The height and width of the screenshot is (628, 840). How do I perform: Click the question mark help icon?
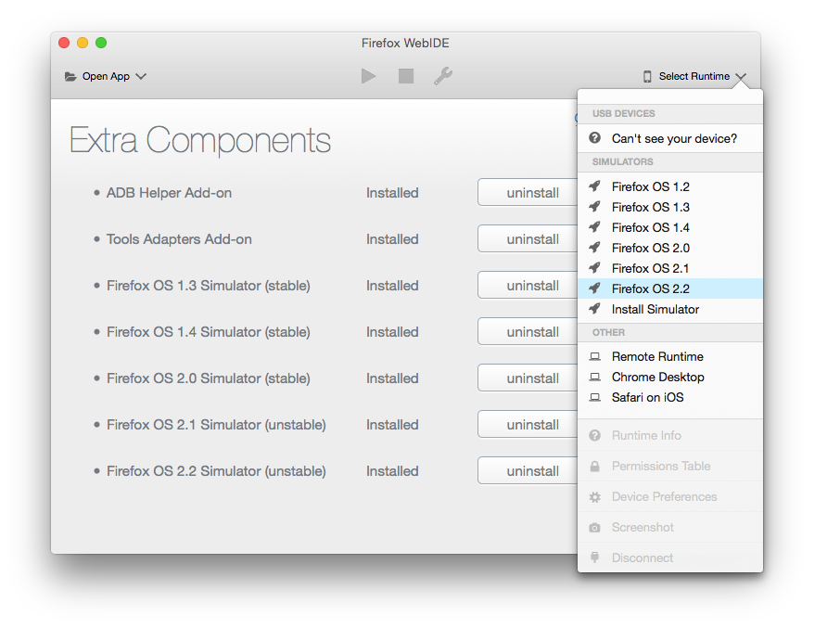(595, 138)
